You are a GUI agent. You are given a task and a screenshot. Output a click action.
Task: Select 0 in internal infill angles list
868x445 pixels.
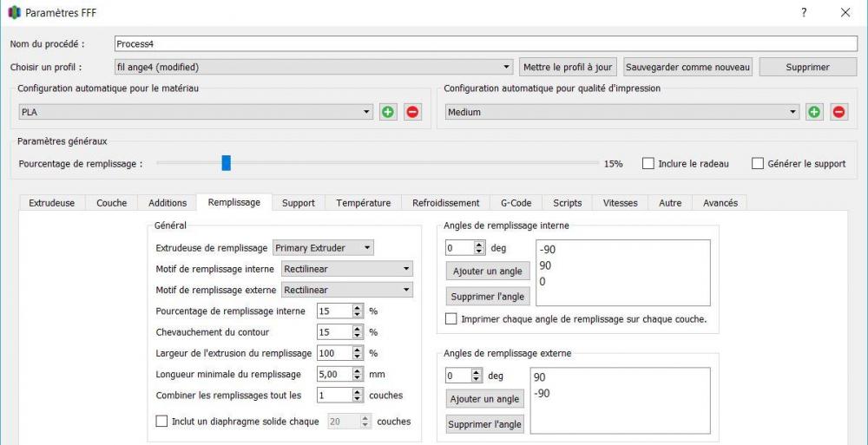(542, 282)
